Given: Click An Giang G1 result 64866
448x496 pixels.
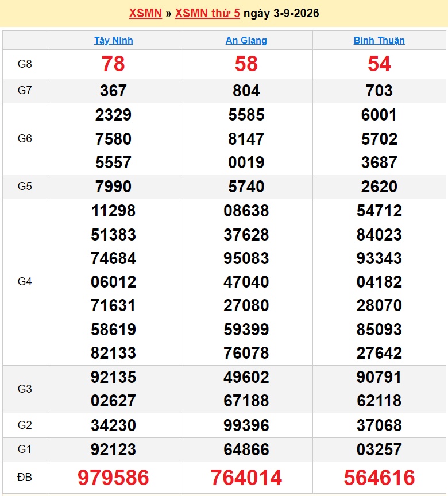Looking at the screenshot, I should (246, 449).
